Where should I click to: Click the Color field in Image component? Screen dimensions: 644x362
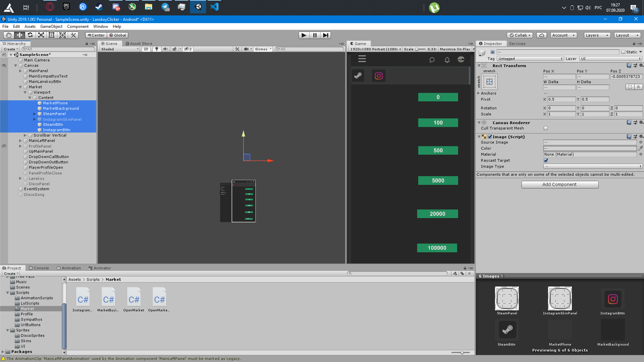pyautogui.click(x=590, y=148)
